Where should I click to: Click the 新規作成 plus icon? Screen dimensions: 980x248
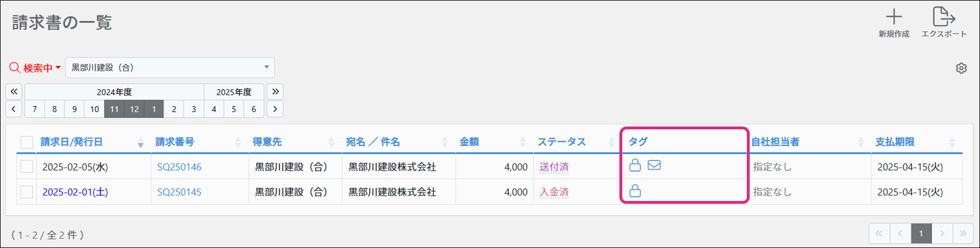click(893, 17)
